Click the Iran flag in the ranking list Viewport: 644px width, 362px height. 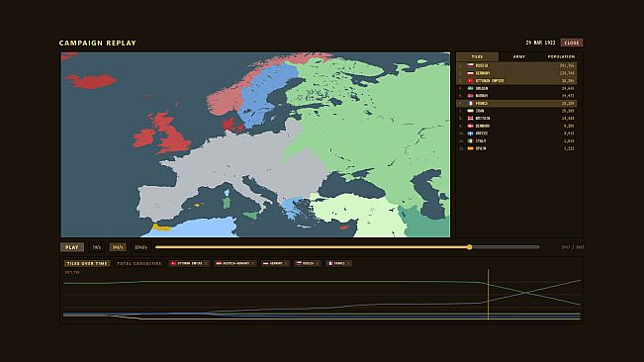tap(471, 111)
